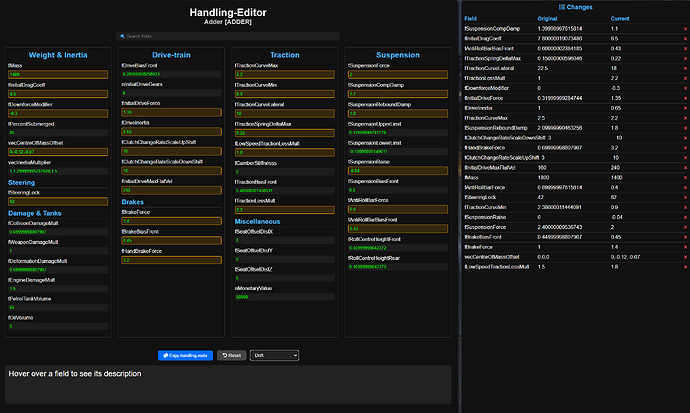690x413 pixels.
Task: Click the Field column header in Changes
Action: tap(470, 18)
